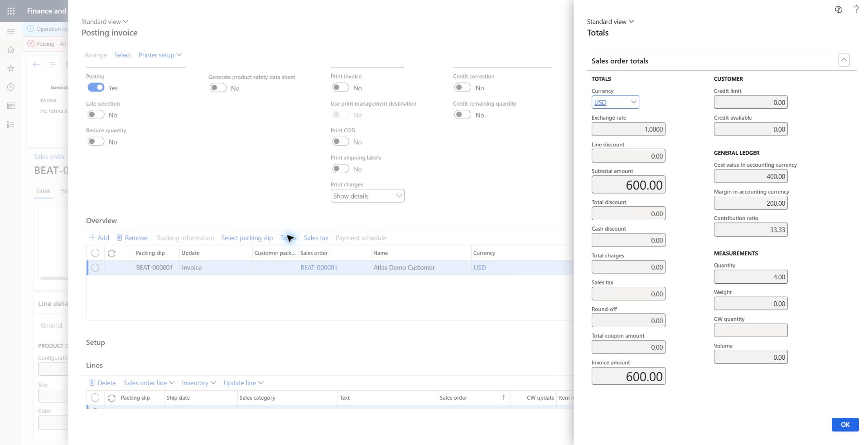The image size is (868, 445).
Task: Click Remove trash in Overview toolbar
Action: (x=132, y=237)
